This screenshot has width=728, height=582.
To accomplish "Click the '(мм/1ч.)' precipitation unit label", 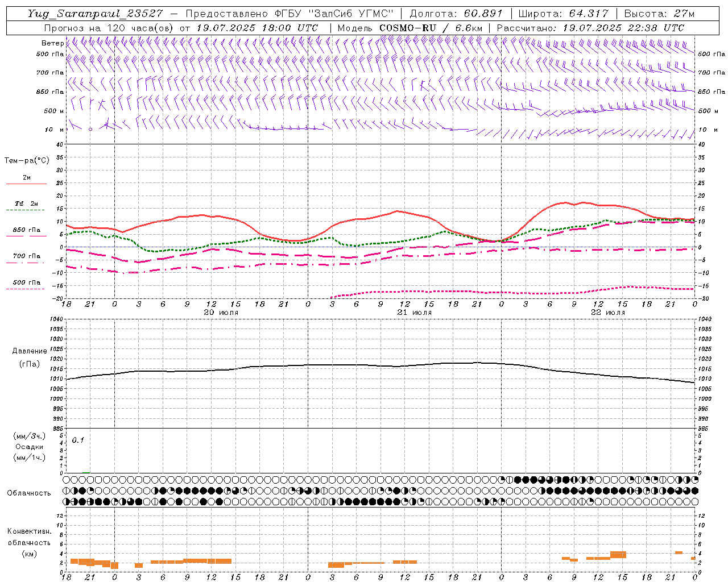I will (x=30, y=458).
